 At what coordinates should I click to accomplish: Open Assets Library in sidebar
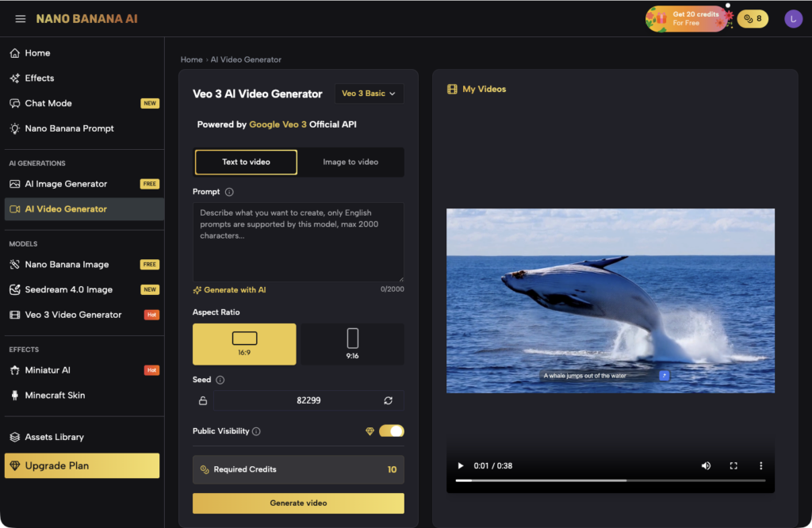54,437
